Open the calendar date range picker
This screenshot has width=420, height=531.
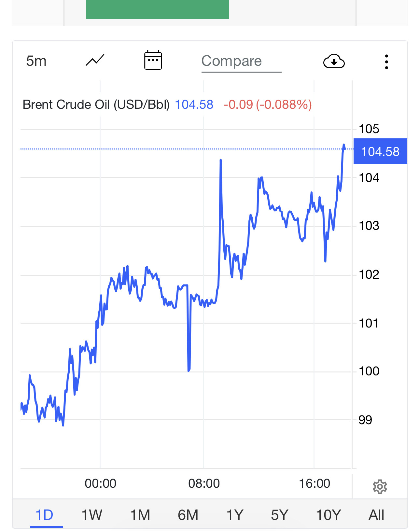(x=153, y=60)
